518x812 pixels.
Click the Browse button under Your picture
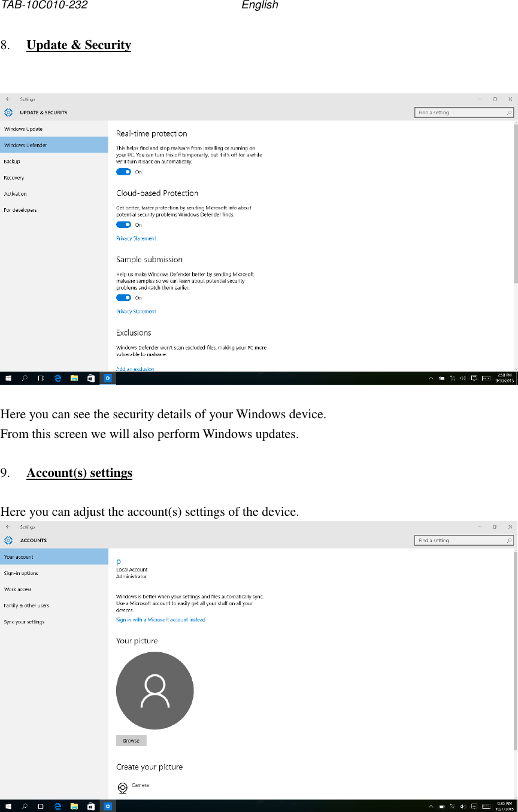click(131, 740)
